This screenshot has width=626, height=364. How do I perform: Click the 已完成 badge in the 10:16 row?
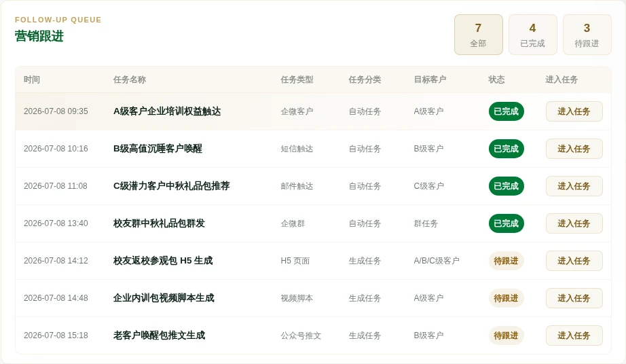pyautogui.click(x=506, y=149)
